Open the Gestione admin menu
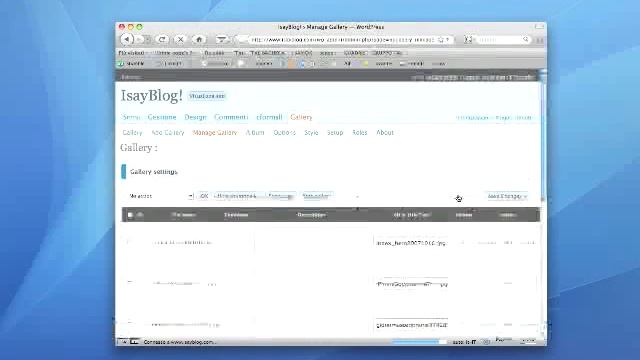 (x=162, y=117)
